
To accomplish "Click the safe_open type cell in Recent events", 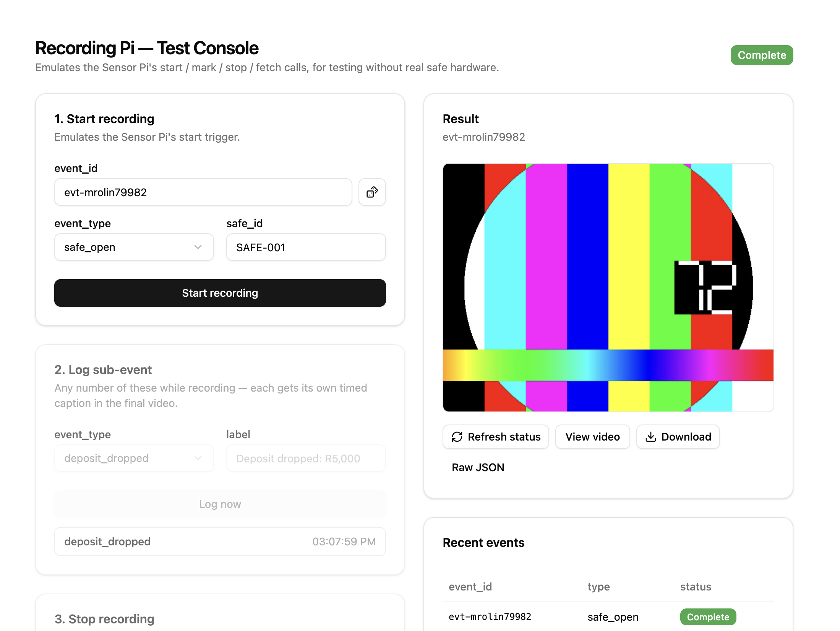I will [x=613, y=617].
